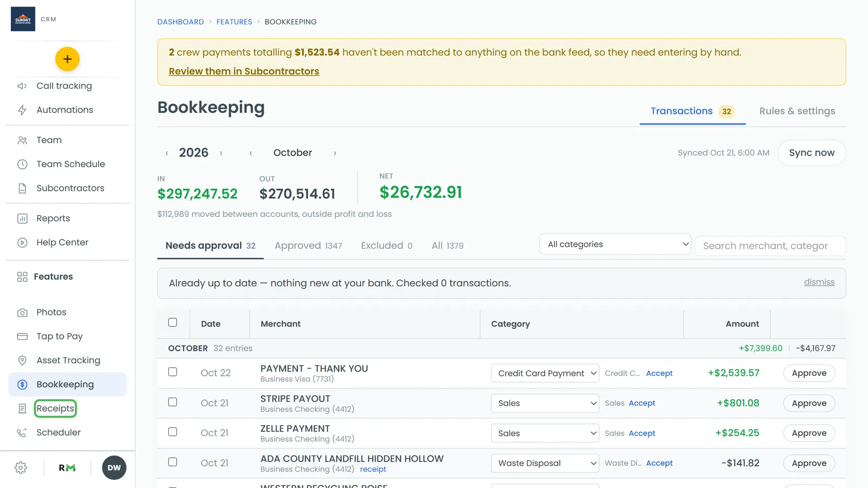Switch to the Approved 1347 tab
This screenshot has height=488, width=868.
tap(308, 246)
